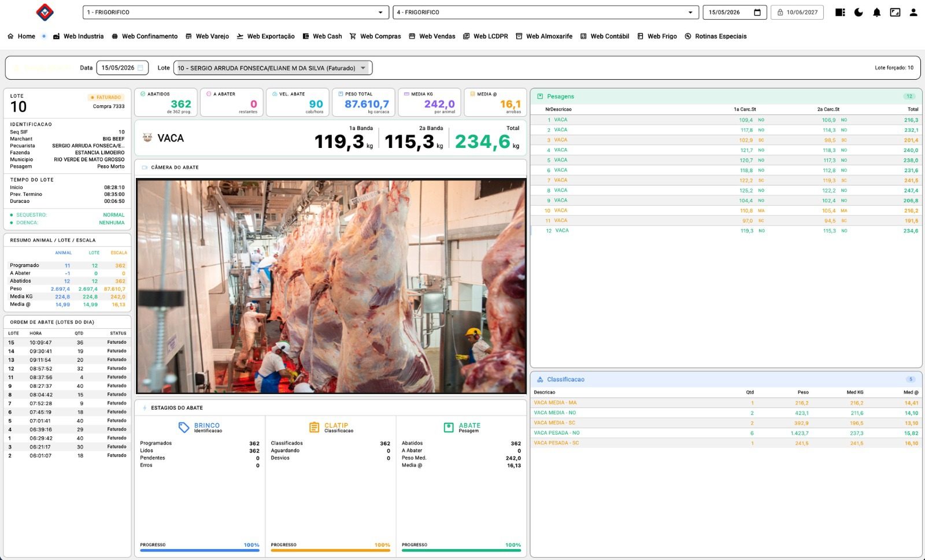The height and width of the screenshot is (560, 925).
Task: Open the notifications bell
Action: (x=876, y=12)
